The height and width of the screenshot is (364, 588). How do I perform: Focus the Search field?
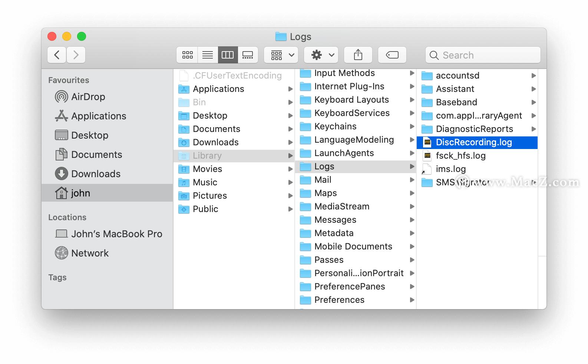483,55
